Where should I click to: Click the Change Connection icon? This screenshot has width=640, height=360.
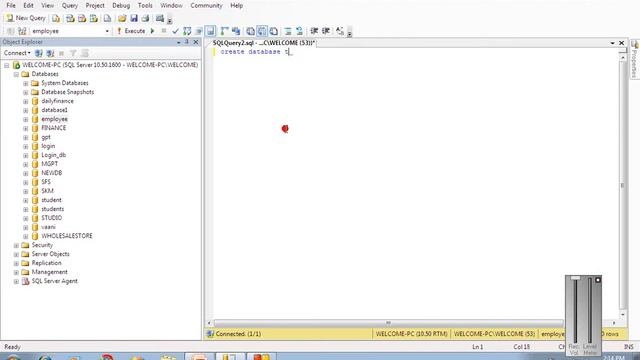(22, 31)
